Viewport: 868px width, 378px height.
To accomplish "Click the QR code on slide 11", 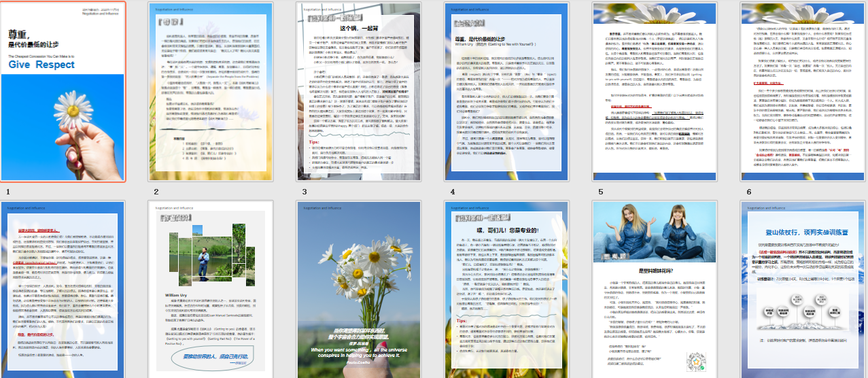I will pos(697,361).
